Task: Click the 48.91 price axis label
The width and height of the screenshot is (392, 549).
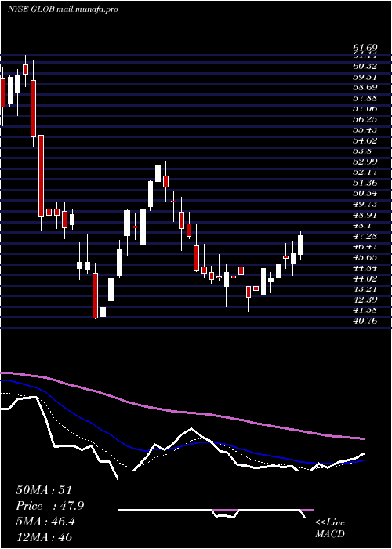Action: coord(365,215)
